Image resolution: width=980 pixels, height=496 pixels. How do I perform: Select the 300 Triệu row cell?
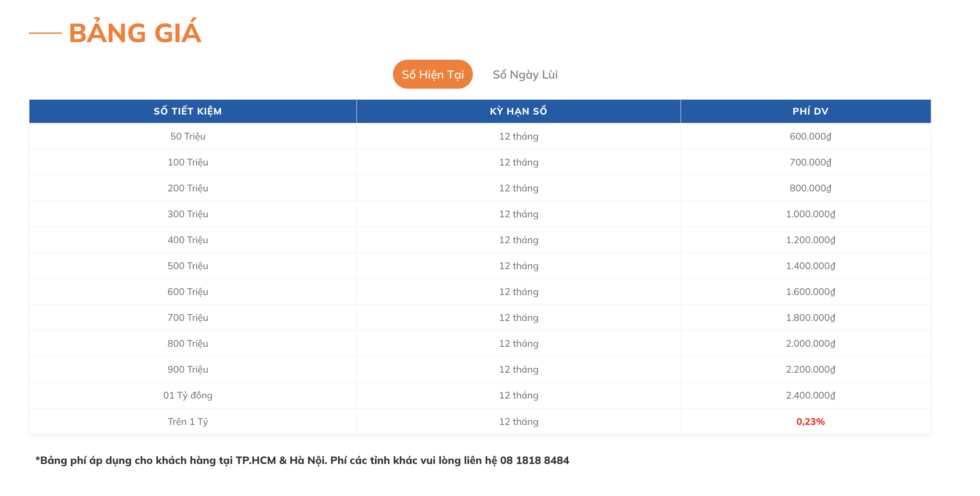(188, 214)
